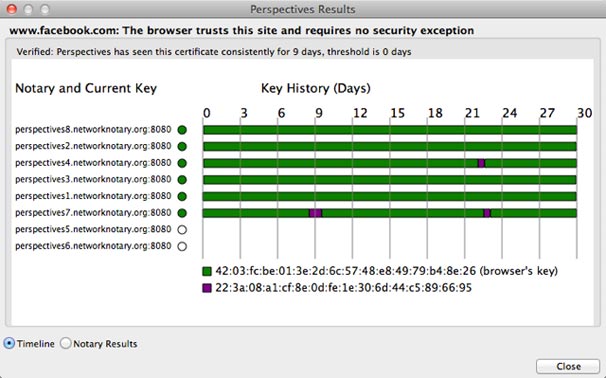The height and width of the screenshot is (378, 606).
Task: Click the purple segment near day 22 in perspectives7 bar
Action: 487,213
